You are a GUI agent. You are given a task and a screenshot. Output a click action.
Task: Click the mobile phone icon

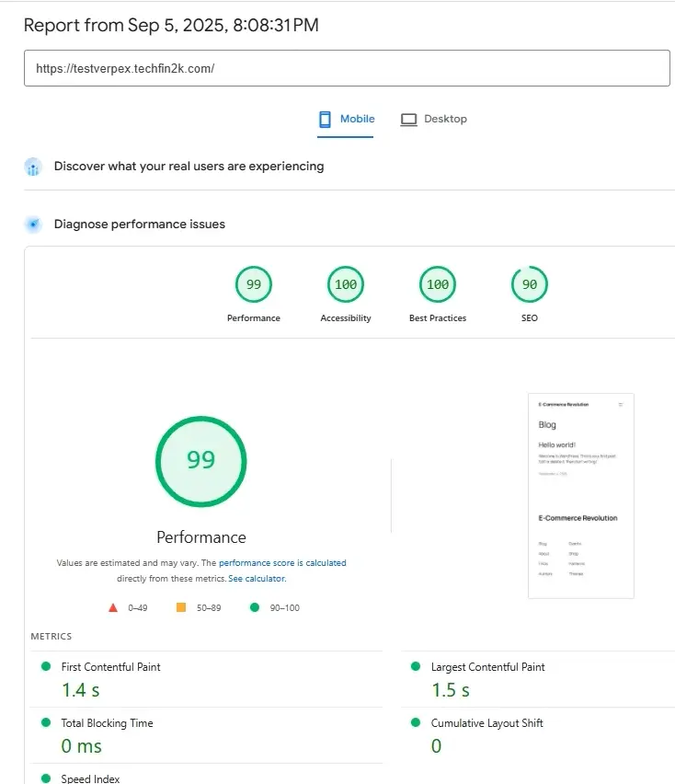pyautogui.click(x=325, y=119)
